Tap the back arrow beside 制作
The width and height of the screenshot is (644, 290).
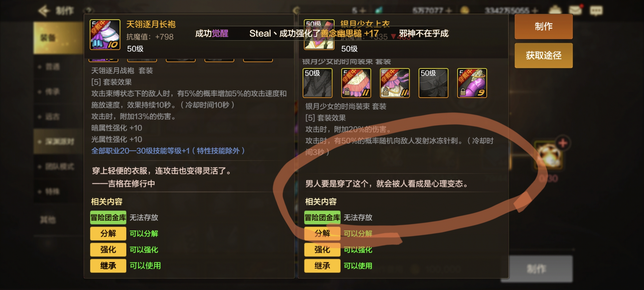tap(44, 11)
